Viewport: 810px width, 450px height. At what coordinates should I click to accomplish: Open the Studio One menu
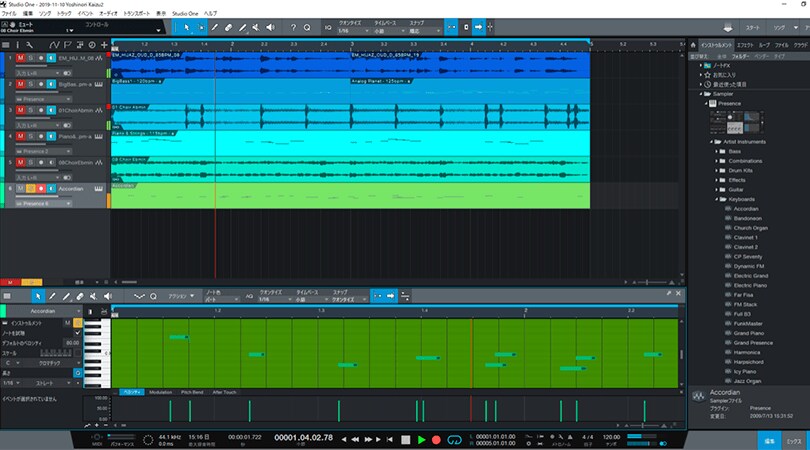tap(185, 13)
